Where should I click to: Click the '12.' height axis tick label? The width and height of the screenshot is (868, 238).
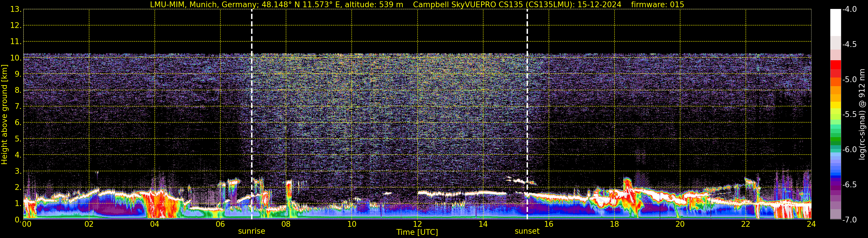[x=16, y=26]
